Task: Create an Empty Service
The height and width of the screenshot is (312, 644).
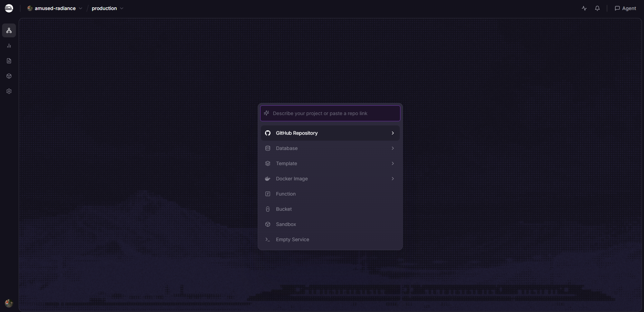Action: [330, 239]
